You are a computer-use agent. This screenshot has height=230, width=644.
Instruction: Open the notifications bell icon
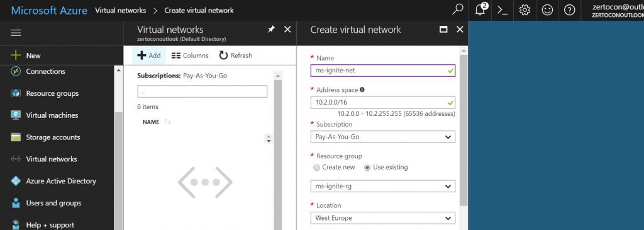480,10
